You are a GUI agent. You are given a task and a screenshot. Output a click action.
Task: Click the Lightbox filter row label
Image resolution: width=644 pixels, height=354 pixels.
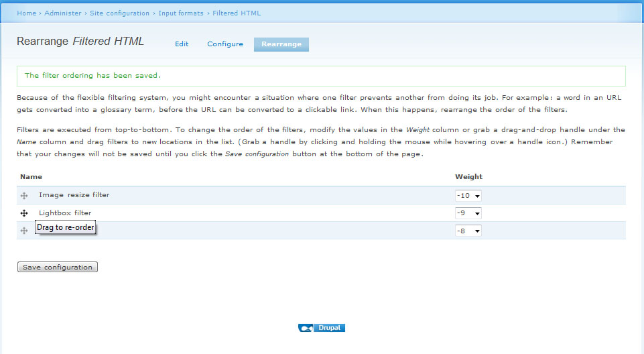[65, 213]
